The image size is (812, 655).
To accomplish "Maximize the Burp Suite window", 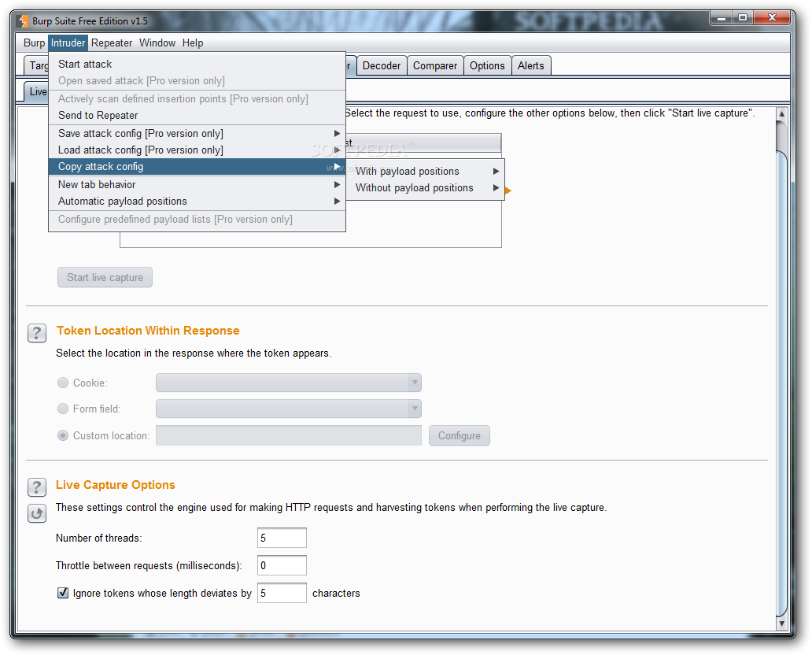I will (x=743, y=18).
